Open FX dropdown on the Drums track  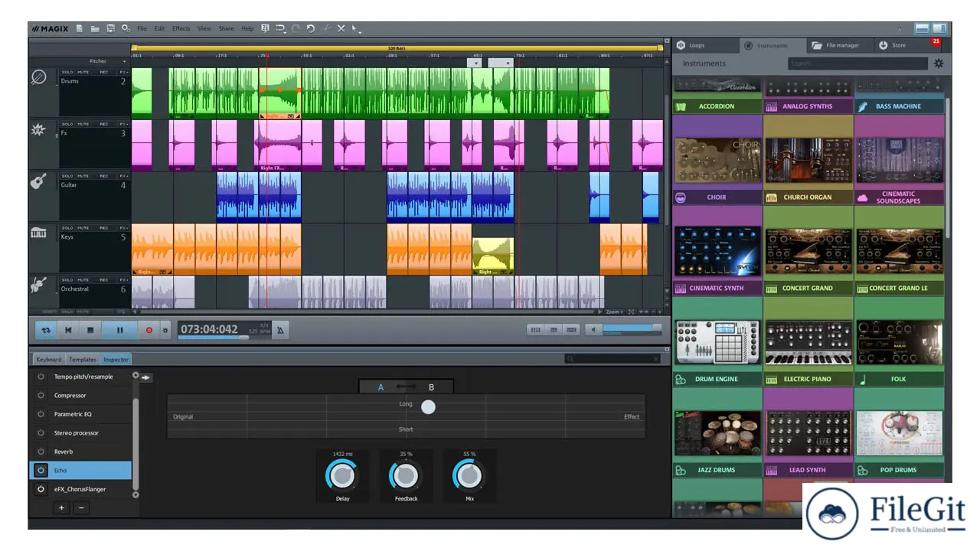click(123, 72)
